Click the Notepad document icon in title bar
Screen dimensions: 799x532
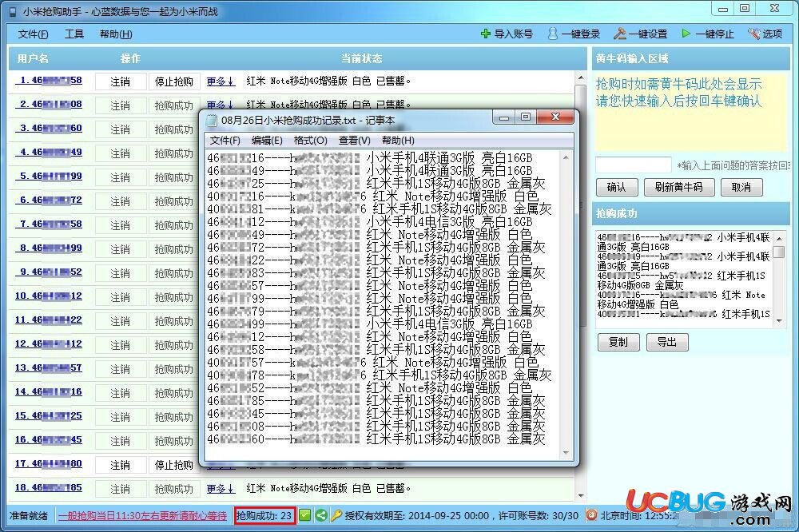click(x=211, y=121)
